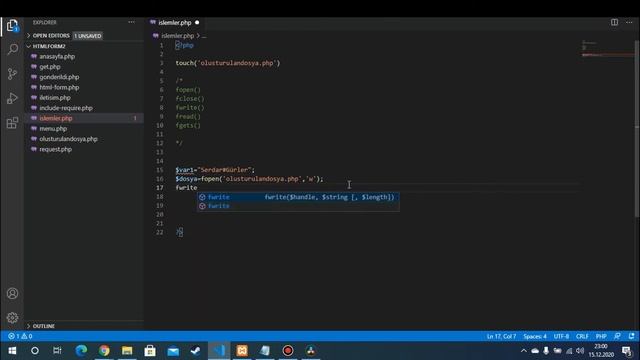The width and height of the screenshot is (640, 360).
Task: Open File Explorer from taskbar
Action: click(x=127, y=351)
